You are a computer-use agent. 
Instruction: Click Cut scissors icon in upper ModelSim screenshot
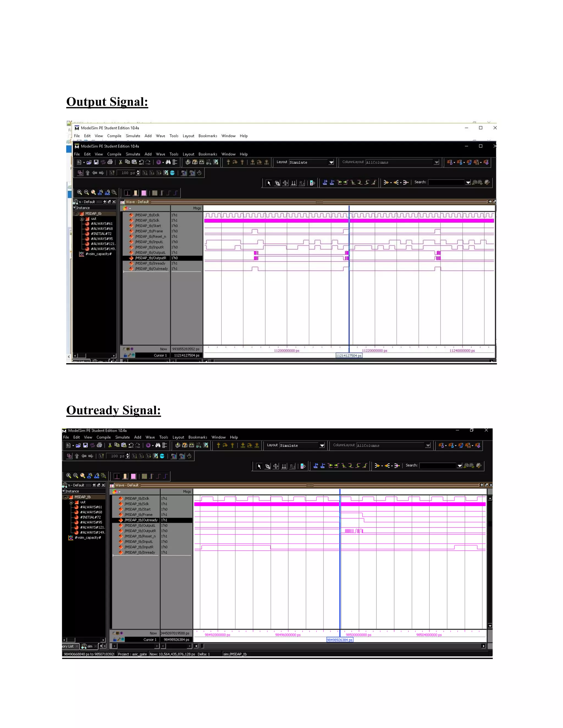pyautogui.click(x=120, y=162)
